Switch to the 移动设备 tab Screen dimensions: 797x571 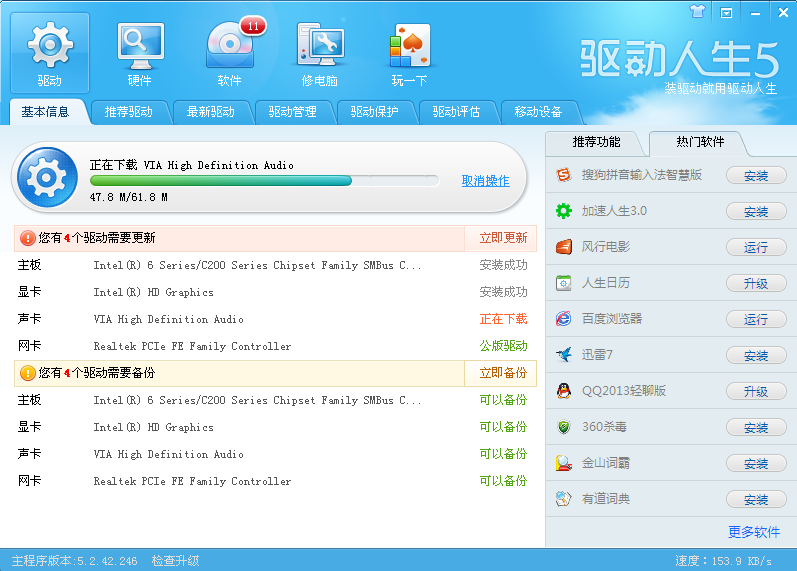(538, 112)
